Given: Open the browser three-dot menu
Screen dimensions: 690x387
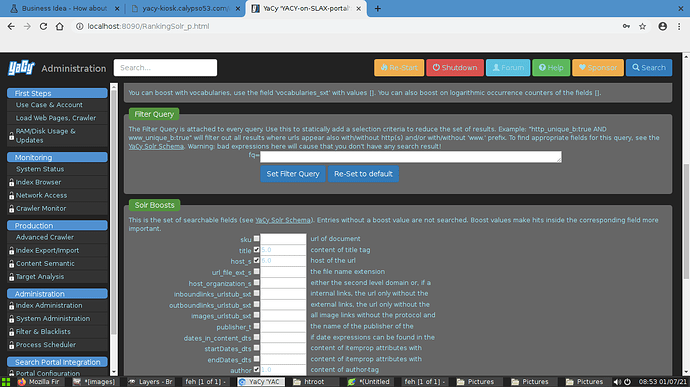Looking at the screenshot, I should (x=679, y=26).
